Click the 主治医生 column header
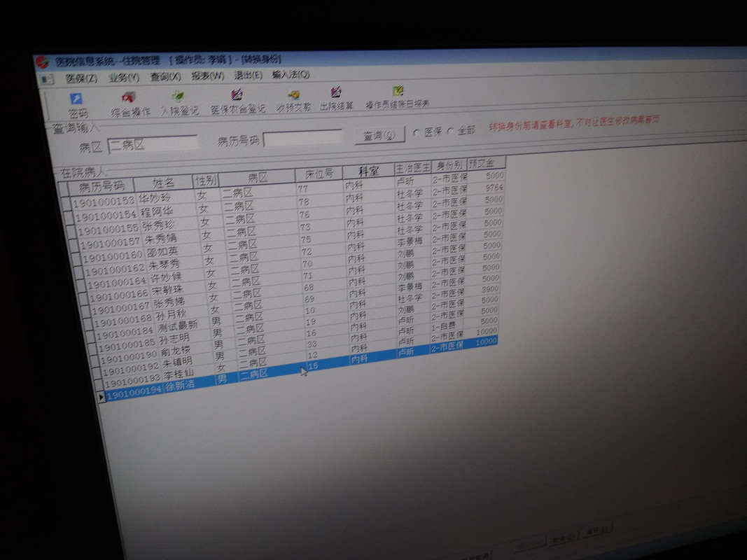This screenshot has height=560, width=747. point(412,167)
